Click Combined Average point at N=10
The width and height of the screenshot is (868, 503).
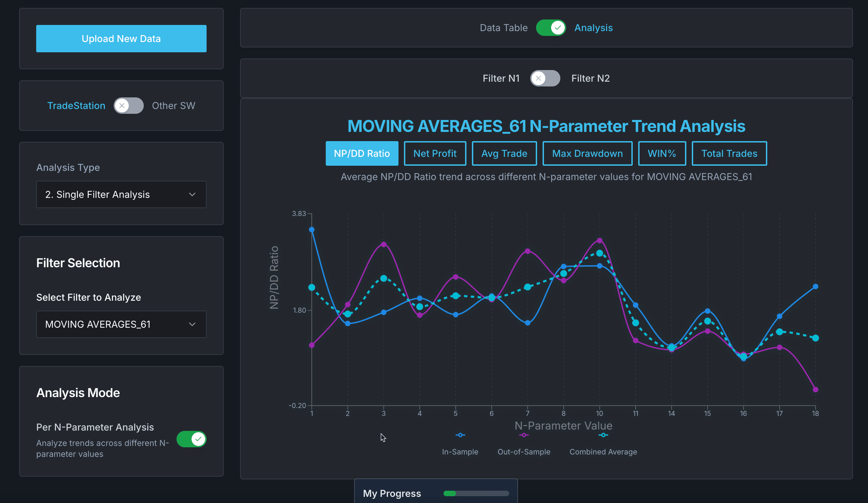click(600, 254)
